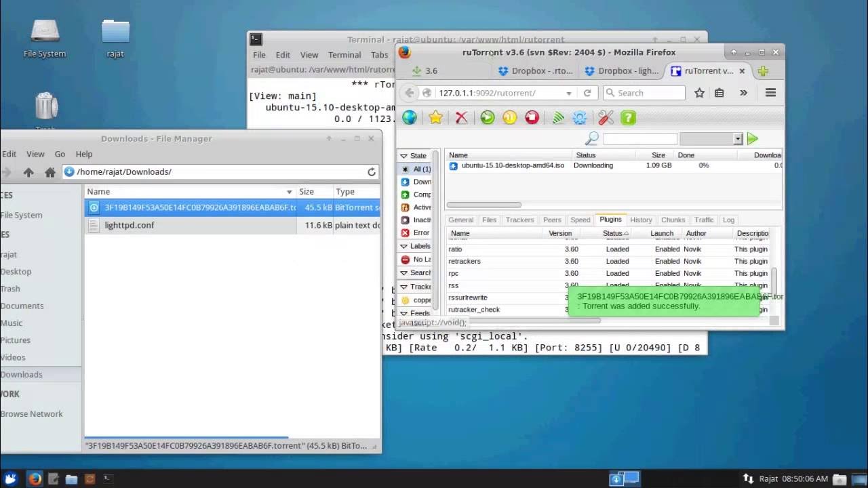Select the Error filter in ruTorrent sidebar
The width and height of the screenshot is (868, 488).
click(x=416, y=232)
